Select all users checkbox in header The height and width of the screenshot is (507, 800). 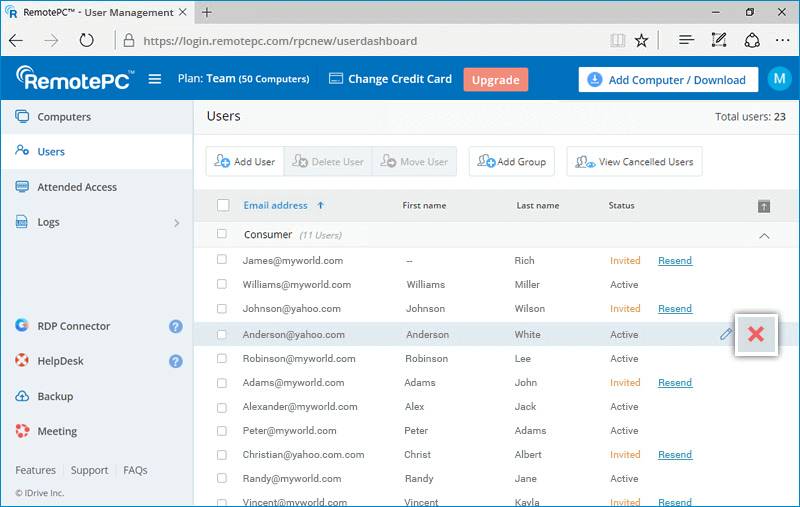[x=223, y=206]
